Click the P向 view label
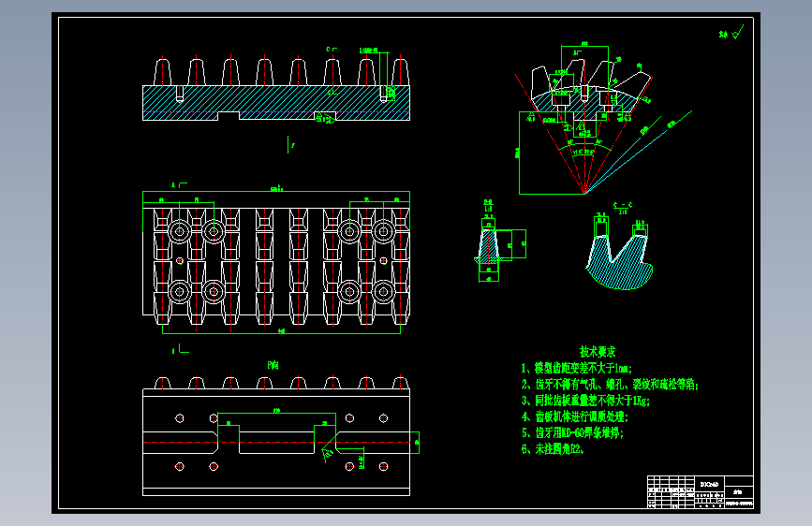Screen dimensions: 812x526 point(273,365)
